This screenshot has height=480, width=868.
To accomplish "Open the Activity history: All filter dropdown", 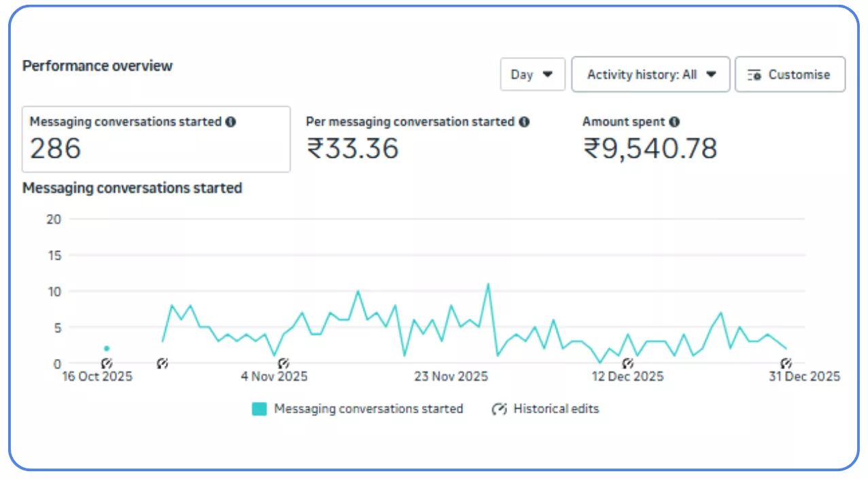I will tap(650, 74).
